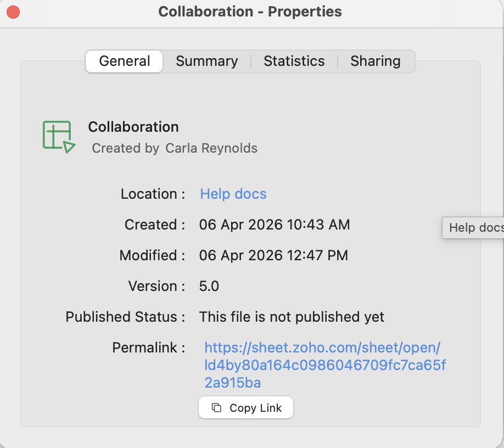Select the Statistics tab
This screenshot has width=504, height=448.
tap(294, 61)
